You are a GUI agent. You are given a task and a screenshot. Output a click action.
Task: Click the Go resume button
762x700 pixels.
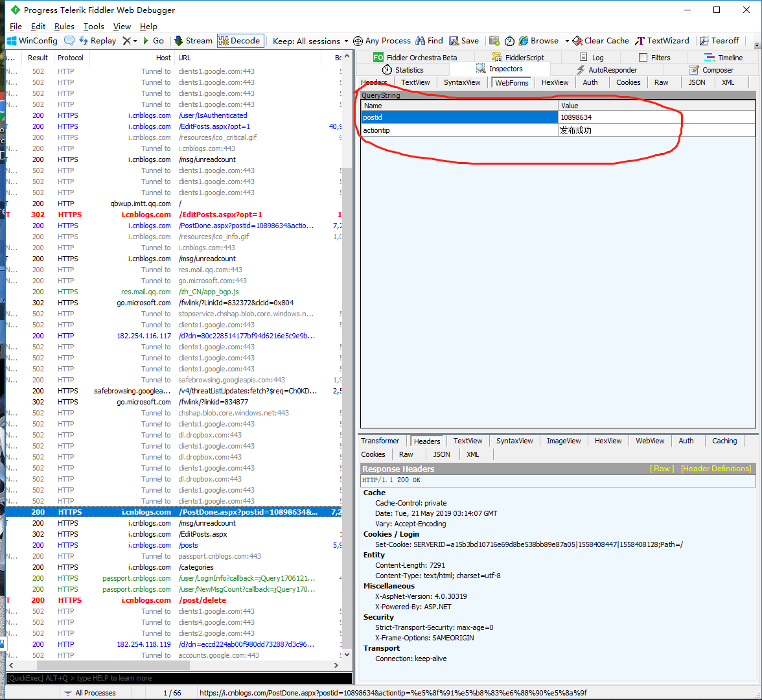pyautogui.click(x=153, y=41)
